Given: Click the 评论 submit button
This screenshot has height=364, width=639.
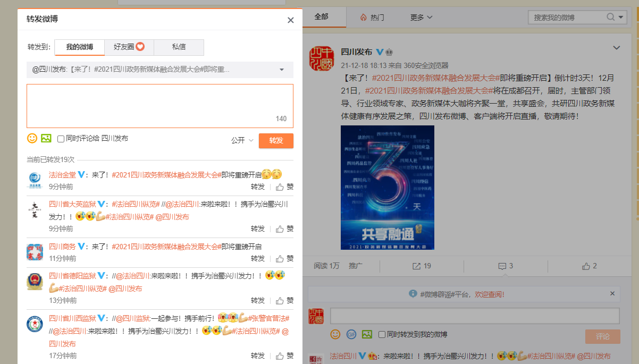Looking at the screenshot, I should [603, 336].
